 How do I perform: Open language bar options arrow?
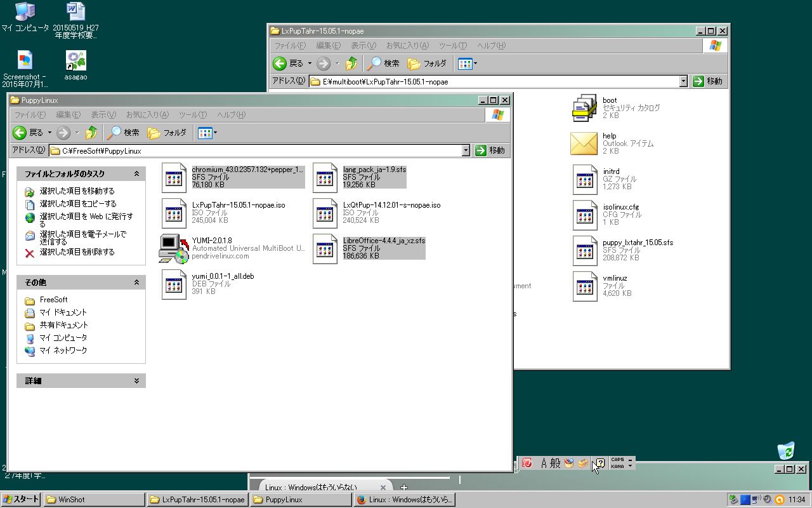[x=630, y=466]
